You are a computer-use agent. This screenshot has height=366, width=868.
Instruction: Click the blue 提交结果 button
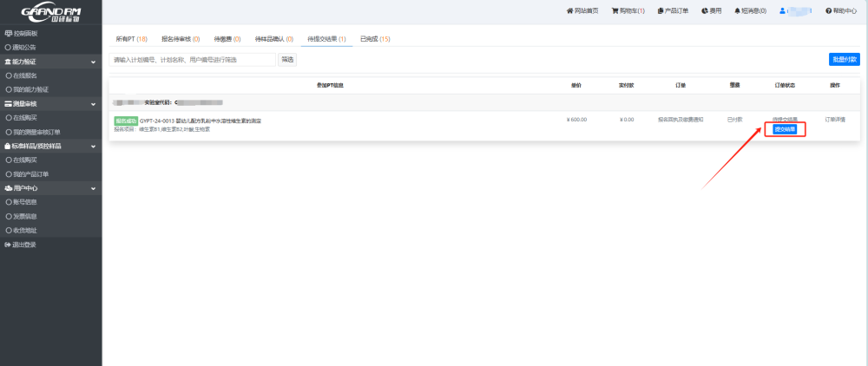[785, 129]
